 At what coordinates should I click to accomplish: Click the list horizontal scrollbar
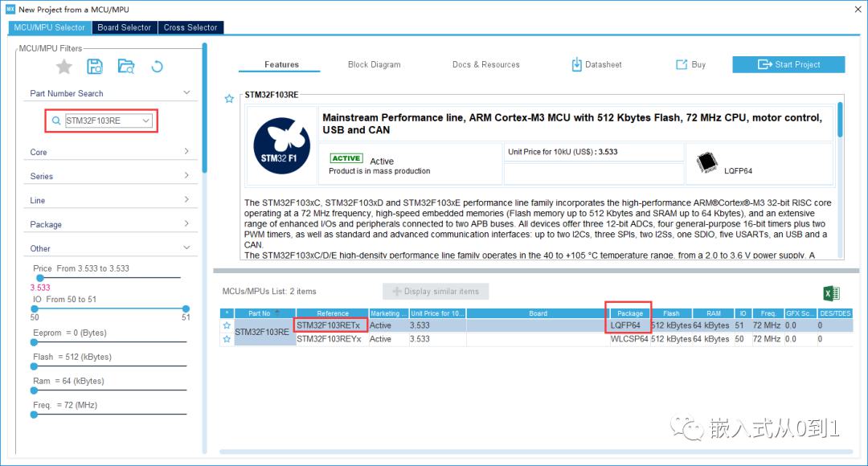coord(536,452)
